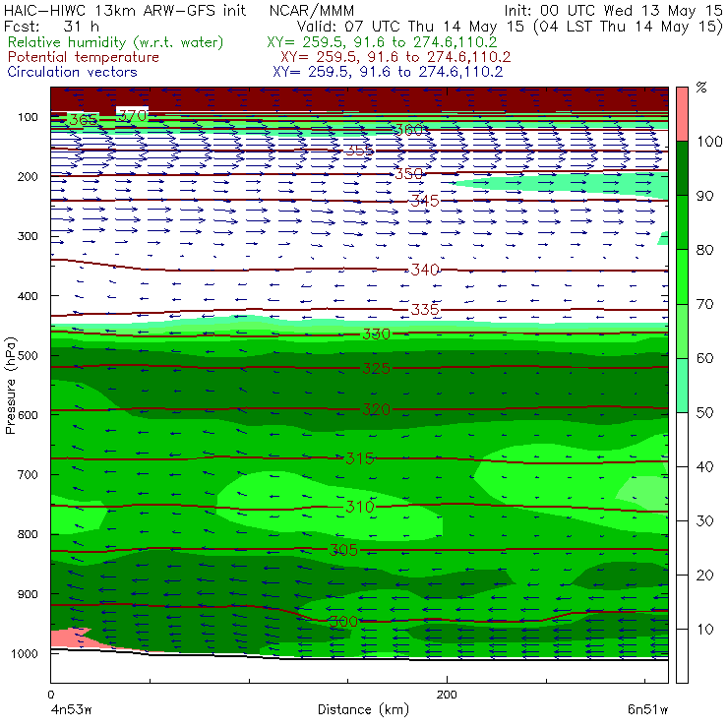This screenshot has height=728, width=728.
Task: Click the 355 isentrope contour label
Action: (359, 150)
